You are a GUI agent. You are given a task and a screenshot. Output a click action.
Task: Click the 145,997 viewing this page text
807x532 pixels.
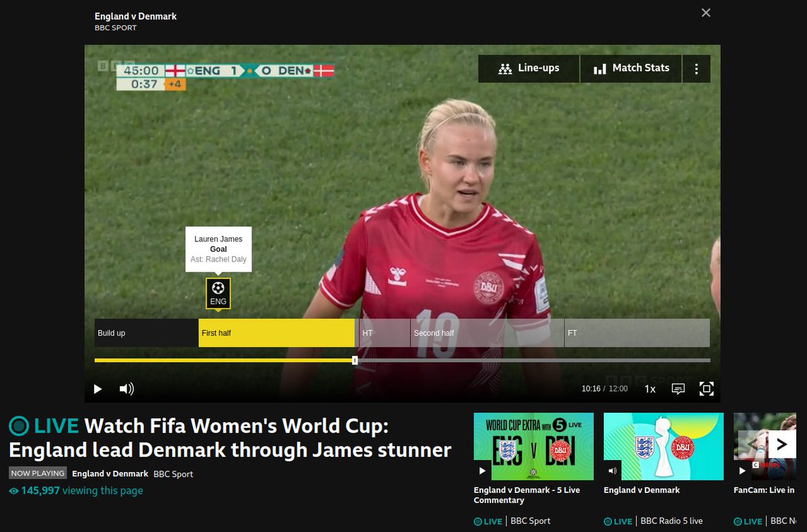[x=76, y=490]
